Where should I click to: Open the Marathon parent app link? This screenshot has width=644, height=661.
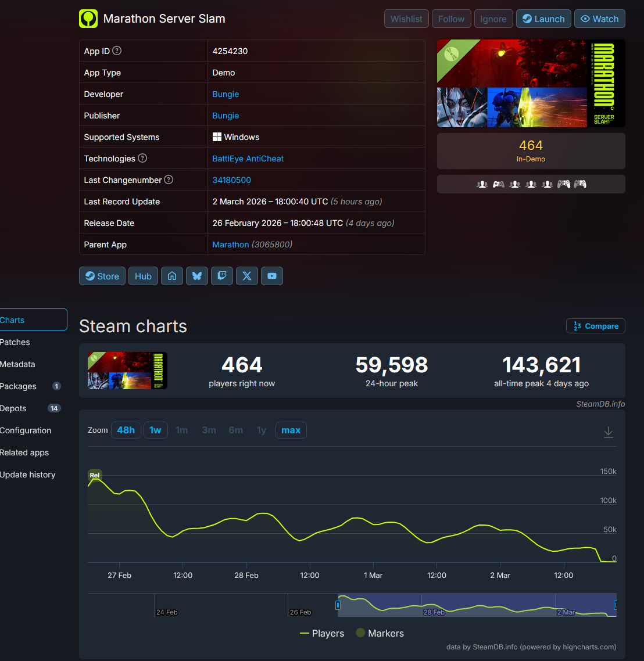[231, 245]
